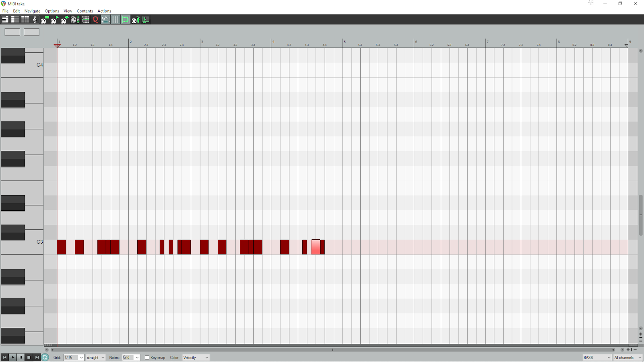The width and height of the screenshot is (644, 362).
Task: Switch to piano roll view icon
Action: [x=5, y=19]
